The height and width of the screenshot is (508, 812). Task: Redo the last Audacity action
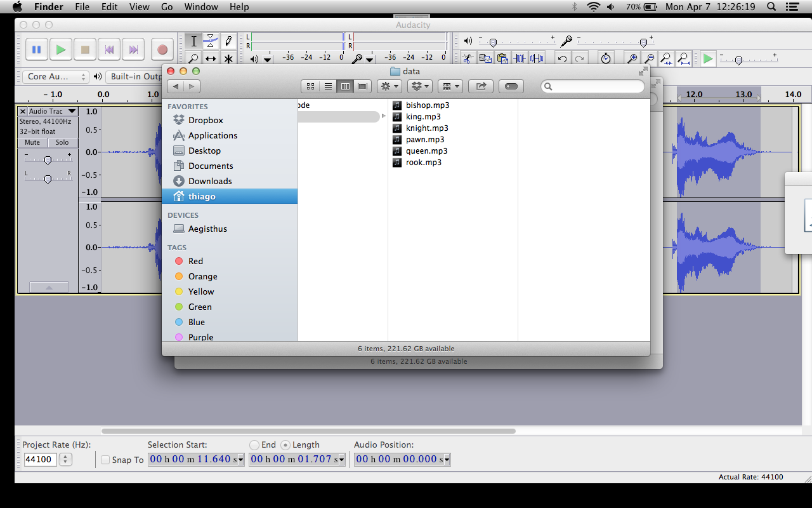click(579, 58)
